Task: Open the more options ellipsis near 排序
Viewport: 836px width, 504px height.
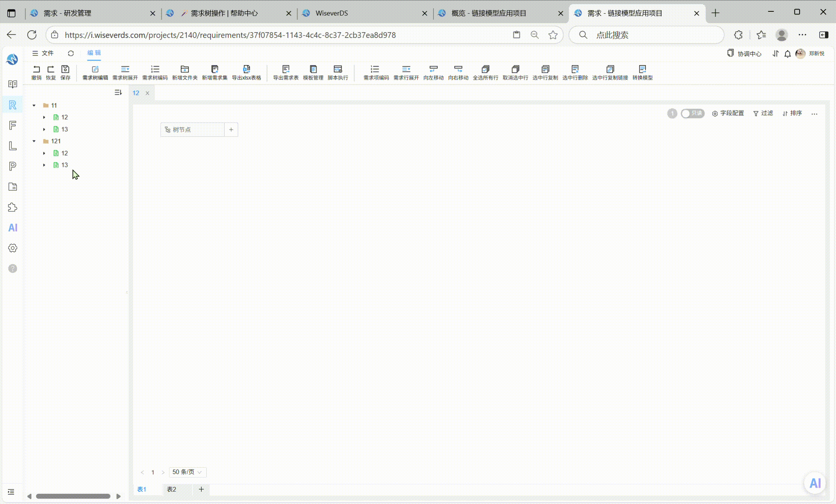Action: click(x=814, y=114)
